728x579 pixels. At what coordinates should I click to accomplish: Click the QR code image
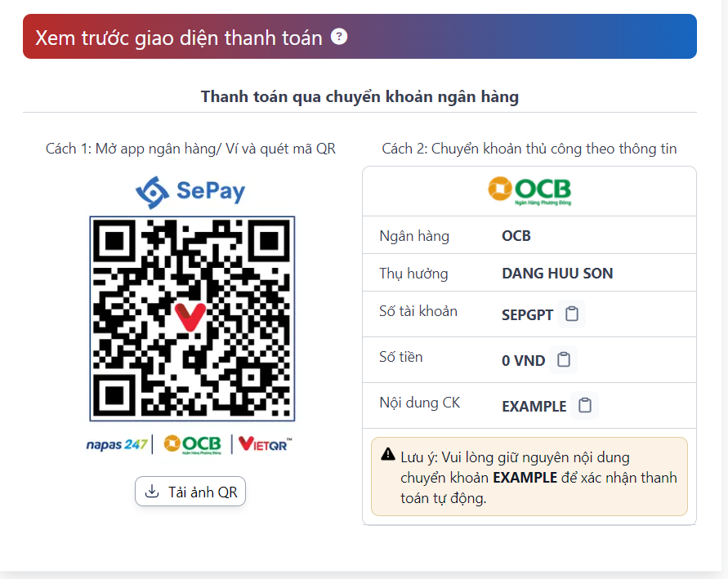[192, 318]
